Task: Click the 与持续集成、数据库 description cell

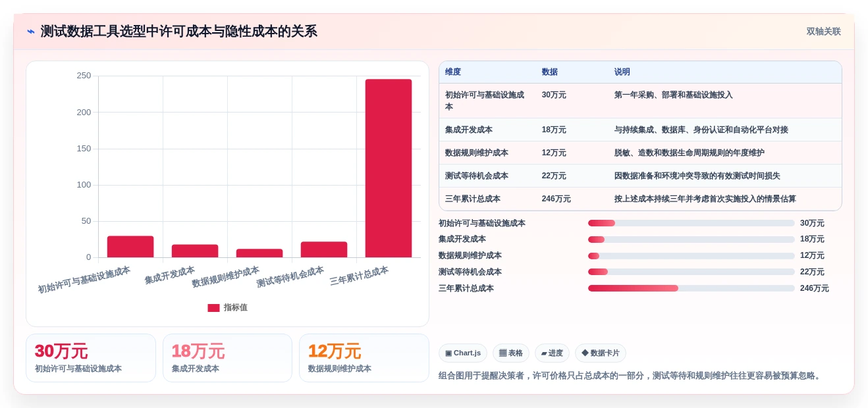Action: tap(725, 130)
